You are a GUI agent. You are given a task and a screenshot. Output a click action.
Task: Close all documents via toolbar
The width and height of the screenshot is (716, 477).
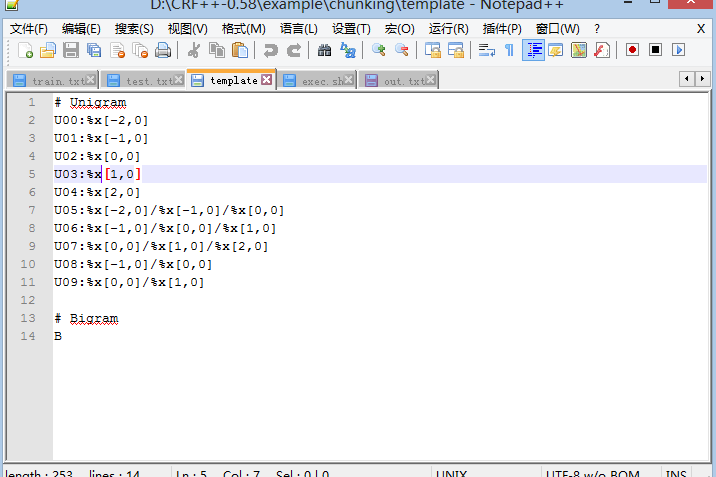coord(140,50)
